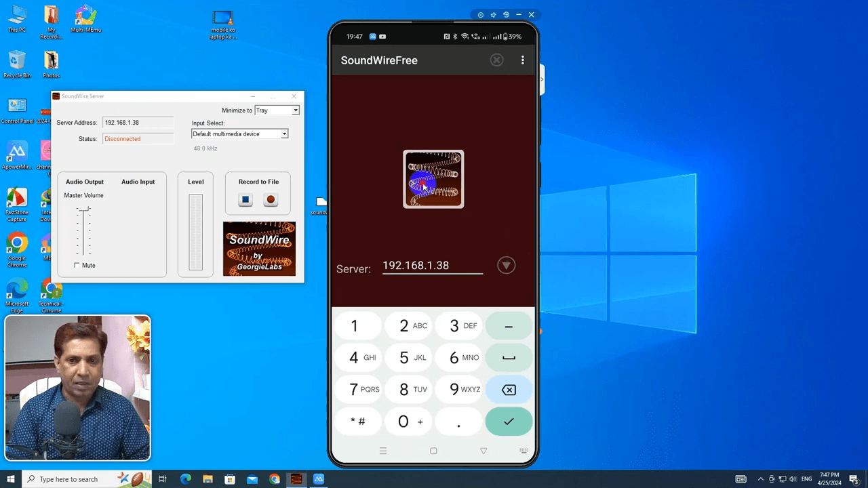Open the FastStone Capture desktop shortcut
Screen dimensions: 868x488
tap(17, 205)
